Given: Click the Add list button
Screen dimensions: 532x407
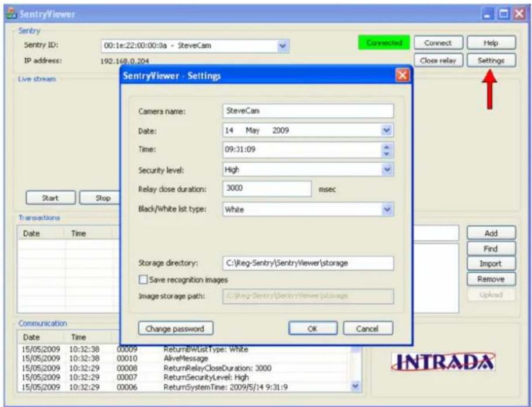Looking at the screenshot, I should [491, 233].
